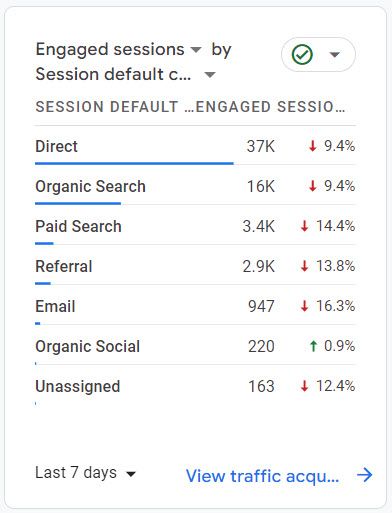Click the green up arrow for Organic Social
392x513 pixels.
pyautogui.click(x=313, y=346)
